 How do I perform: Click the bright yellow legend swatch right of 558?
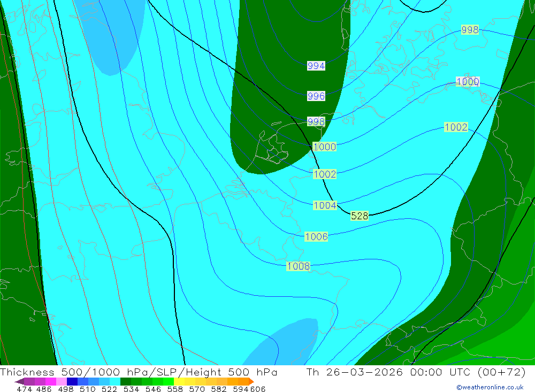click(179, 381)
